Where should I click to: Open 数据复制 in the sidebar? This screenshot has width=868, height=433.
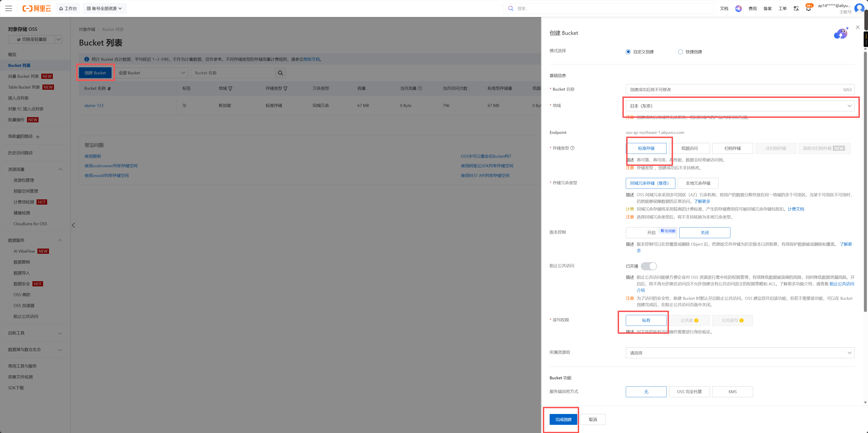tap(22, 262)
